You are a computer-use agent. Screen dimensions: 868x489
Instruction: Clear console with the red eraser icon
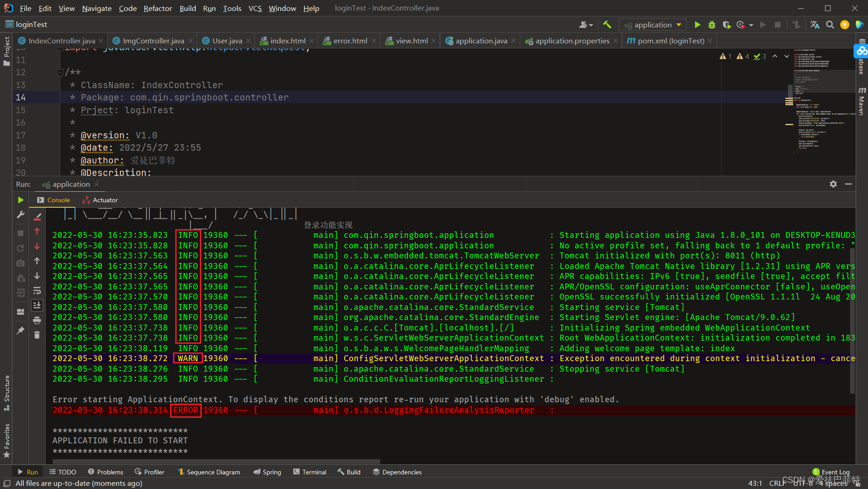(x=37, y=216)
